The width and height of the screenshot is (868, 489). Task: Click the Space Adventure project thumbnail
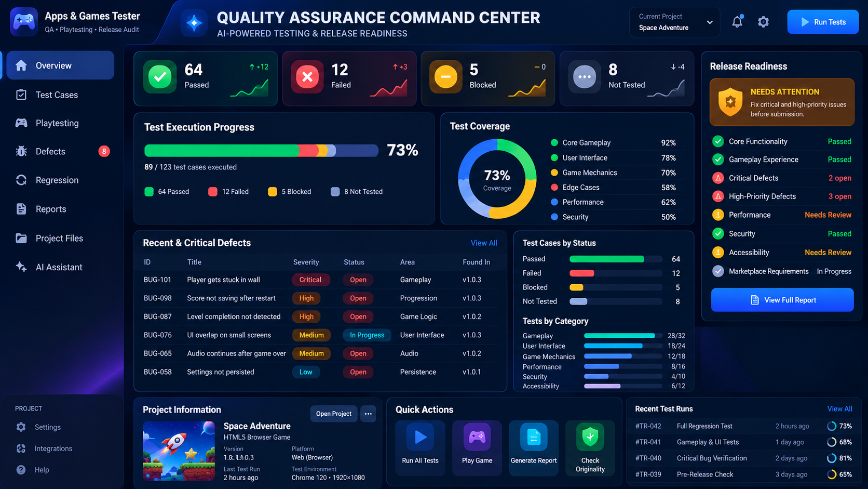click(x=179, y=451)
